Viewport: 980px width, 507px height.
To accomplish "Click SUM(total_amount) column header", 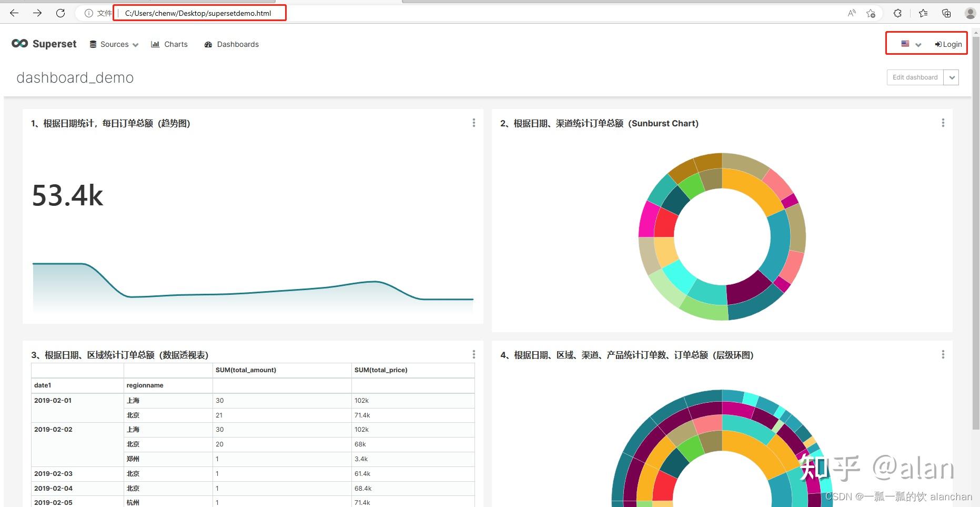I will coord(246,370).
